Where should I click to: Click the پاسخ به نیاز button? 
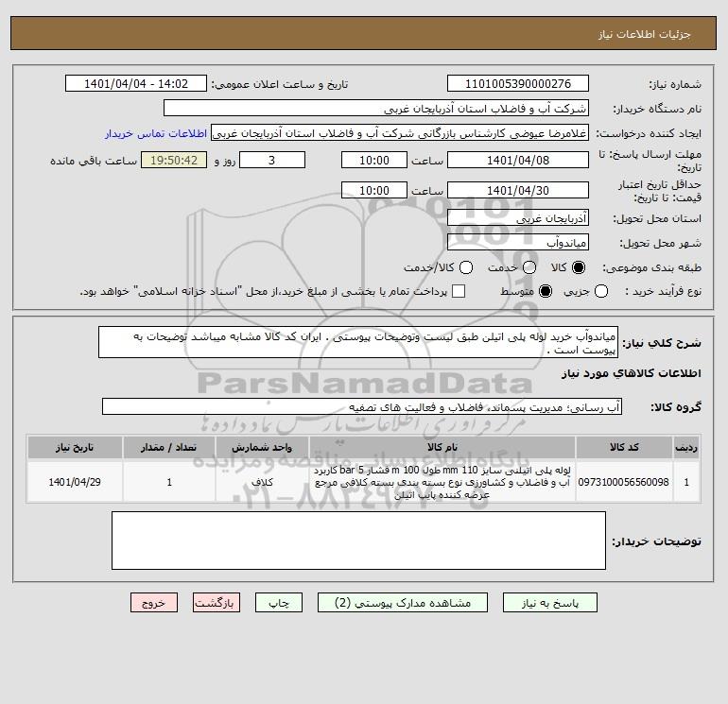549,602
